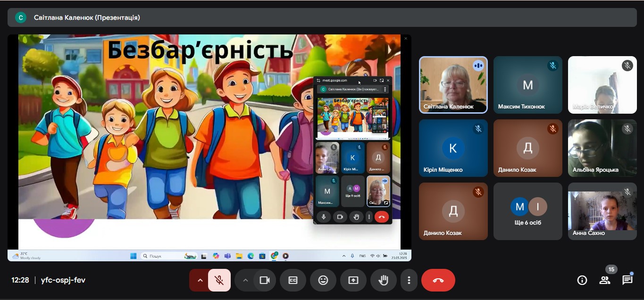644x300 pixels.
Task: Open the people list with 15 badge
Action: 604,280
